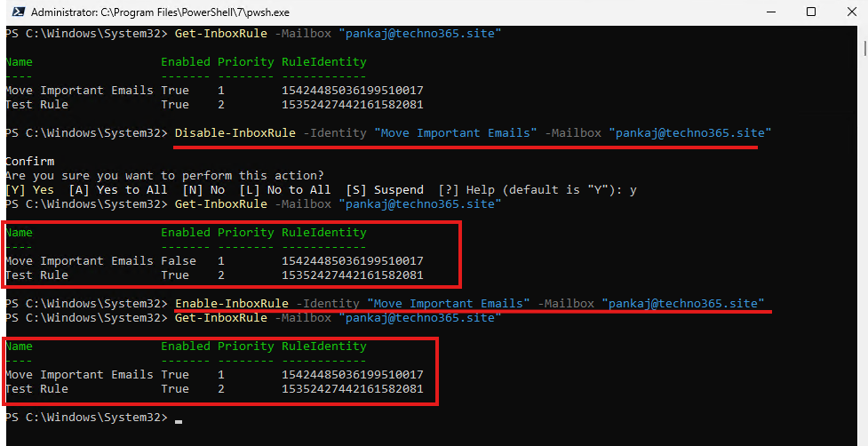The height and width of the screenshot is (446, 868).
Task: Click first Get-InboxRule command at top
Action: click(221, 33)
